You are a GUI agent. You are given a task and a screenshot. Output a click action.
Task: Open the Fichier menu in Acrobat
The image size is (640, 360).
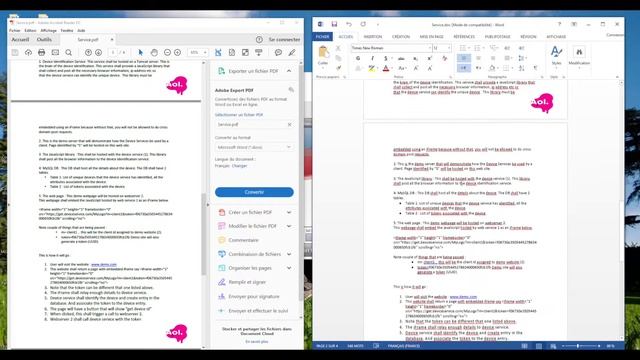click(15, 31)
